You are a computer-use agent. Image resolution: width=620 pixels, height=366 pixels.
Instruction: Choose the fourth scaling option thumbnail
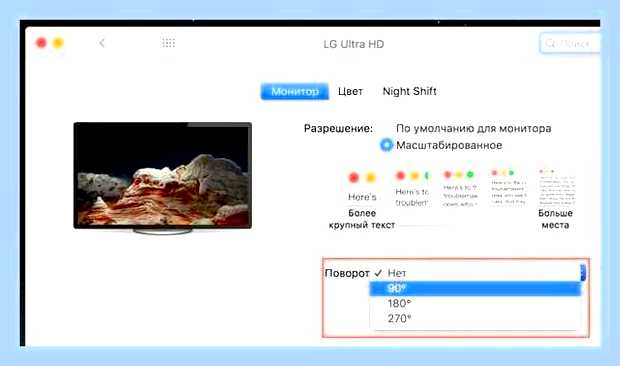tap(508, 187)
